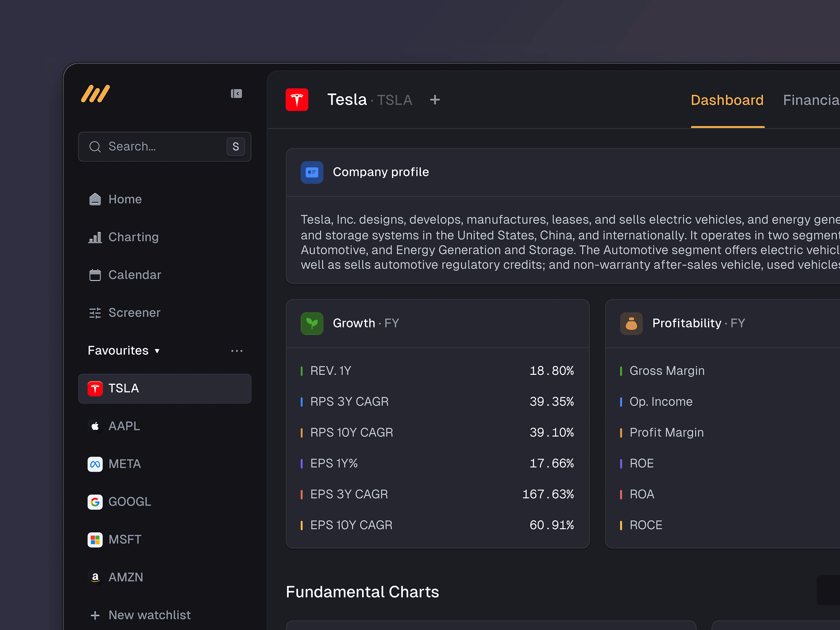Click the Company profile card icon
The width and height of the screenshot is (840, 630).
tap(312, 172)
